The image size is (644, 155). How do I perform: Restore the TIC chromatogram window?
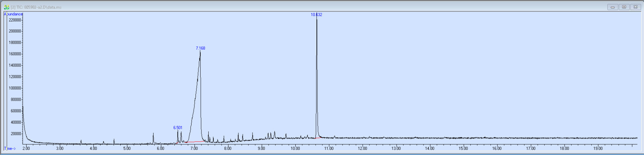[624, 7]
